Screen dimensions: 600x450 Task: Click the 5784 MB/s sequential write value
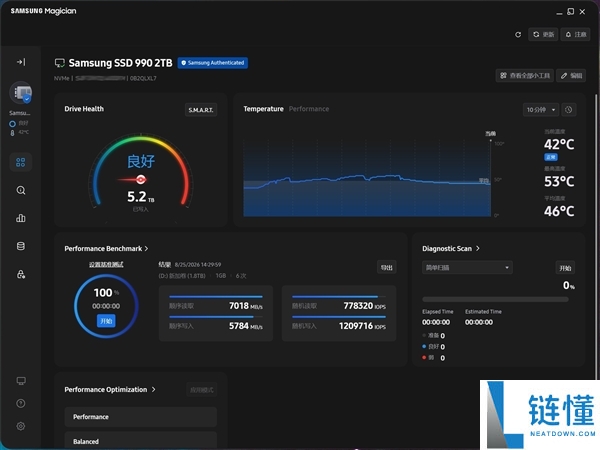click(246, 326)
